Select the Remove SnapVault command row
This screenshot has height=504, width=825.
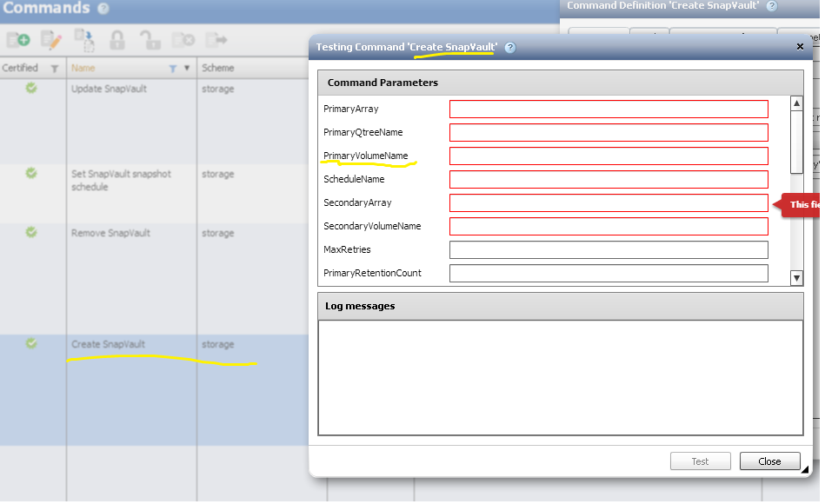click(154, 279)
